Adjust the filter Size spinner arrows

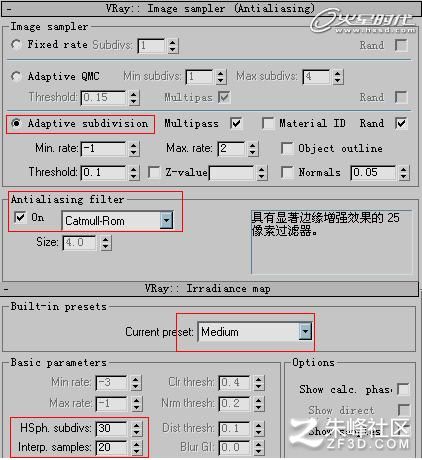tap(105, 243)
